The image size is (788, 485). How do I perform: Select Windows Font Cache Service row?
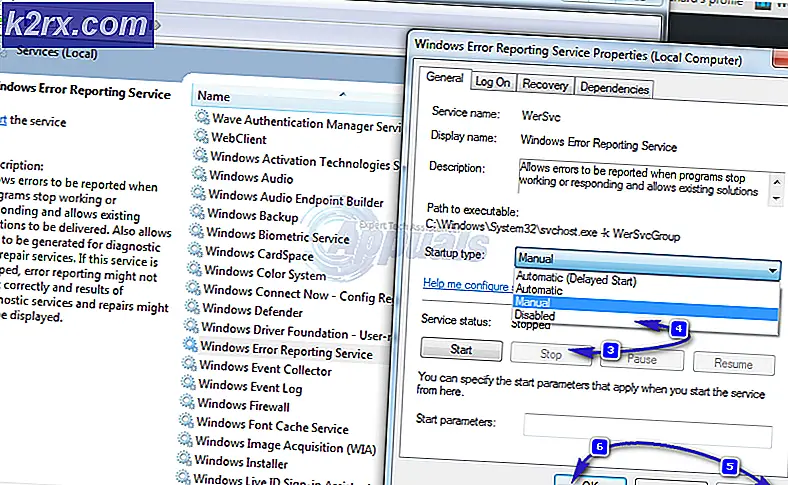(272, 425)
